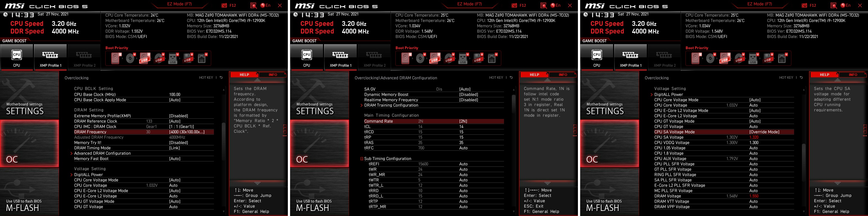The width and height of the screenshot is (868, 216).
Task: Open the OC tile in Advanced DRAM window
Action: point(319,143)
